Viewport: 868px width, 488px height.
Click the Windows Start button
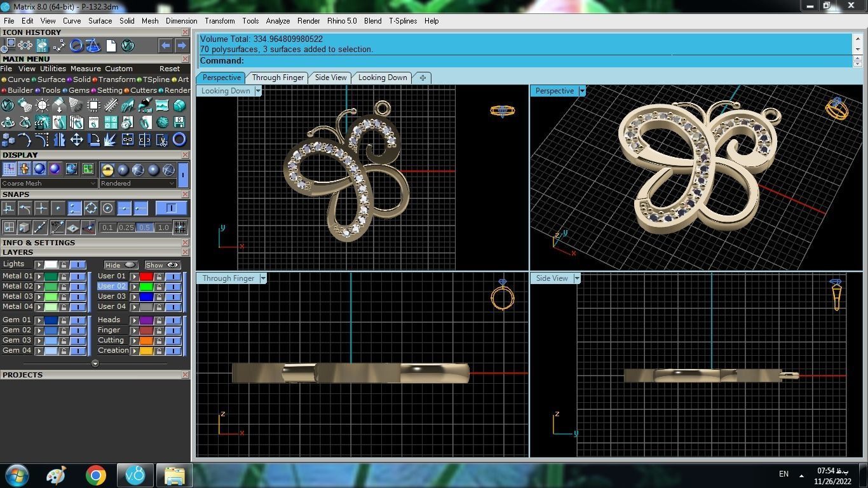coord(17,475)
